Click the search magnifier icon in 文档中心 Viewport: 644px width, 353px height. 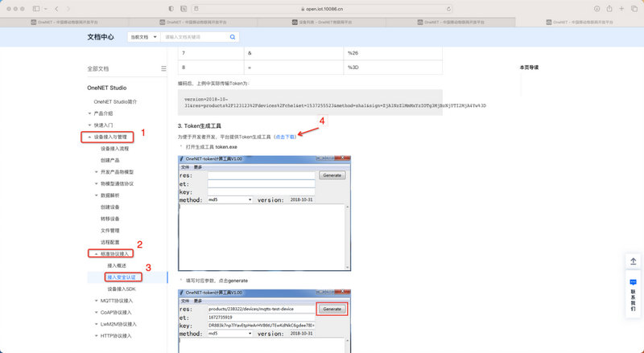(233, 37)
